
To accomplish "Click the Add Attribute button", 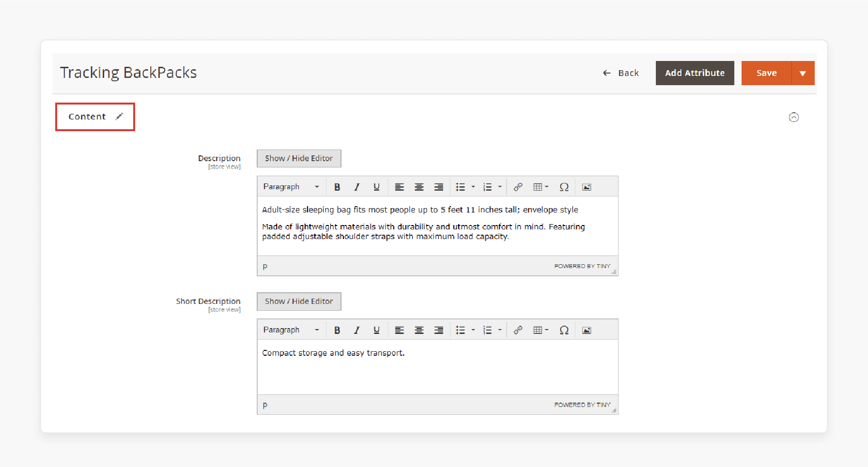I will coord(695,73).
